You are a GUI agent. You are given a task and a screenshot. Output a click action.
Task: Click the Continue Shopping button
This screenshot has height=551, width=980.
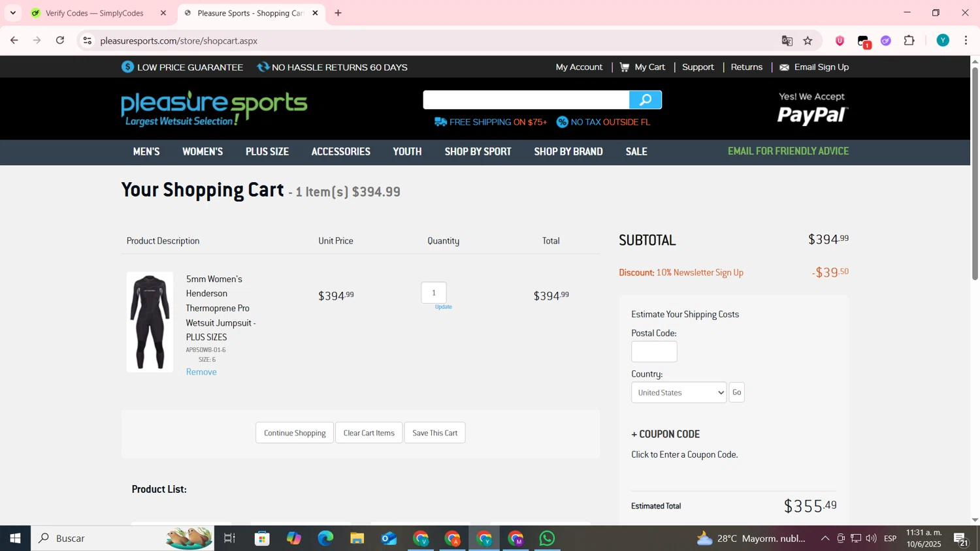pyautogui.click(x=295, y=433)
